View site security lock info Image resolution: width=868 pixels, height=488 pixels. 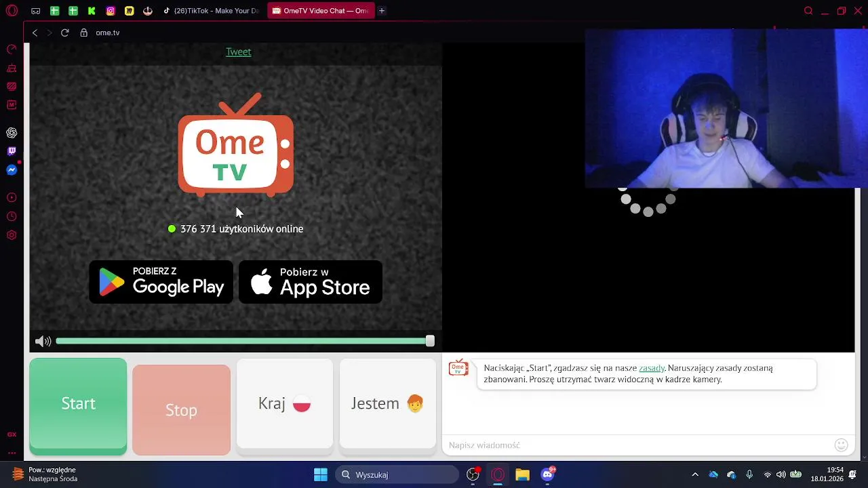click(x=84, y=33)
